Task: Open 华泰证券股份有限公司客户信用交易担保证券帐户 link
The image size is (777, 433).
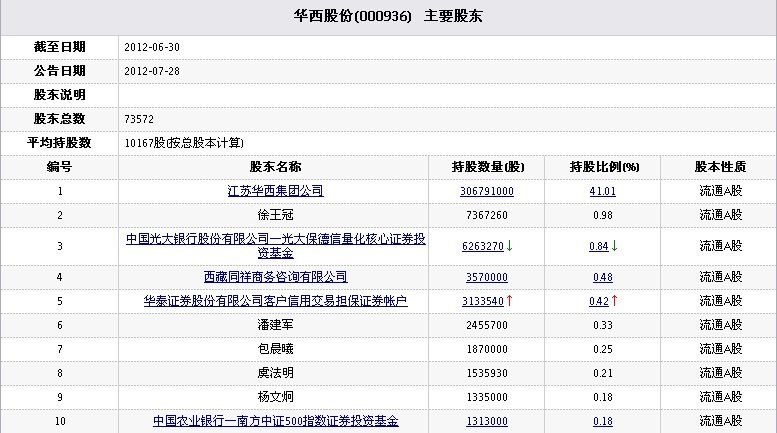Action: (x=276, y=301)
